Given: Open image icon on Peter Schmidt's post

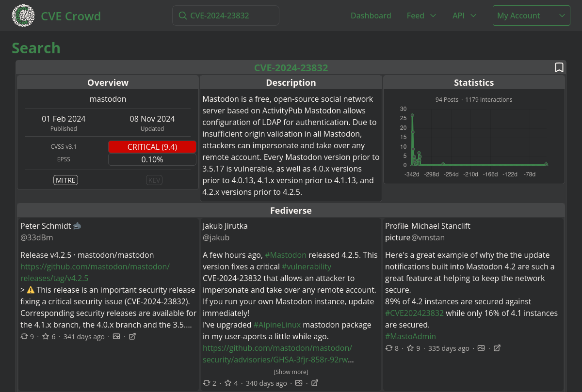Looking at the screenshot, I should 116,336.
